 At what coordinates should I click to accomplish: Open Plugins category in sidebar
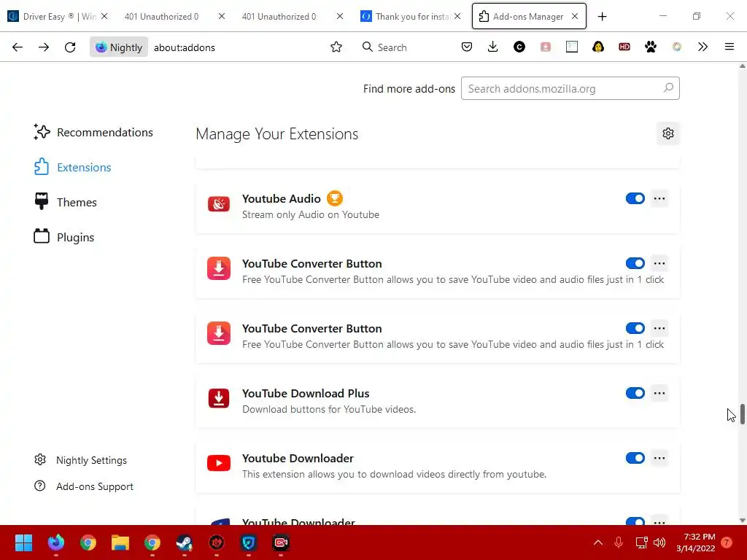[x=64, y=237]
